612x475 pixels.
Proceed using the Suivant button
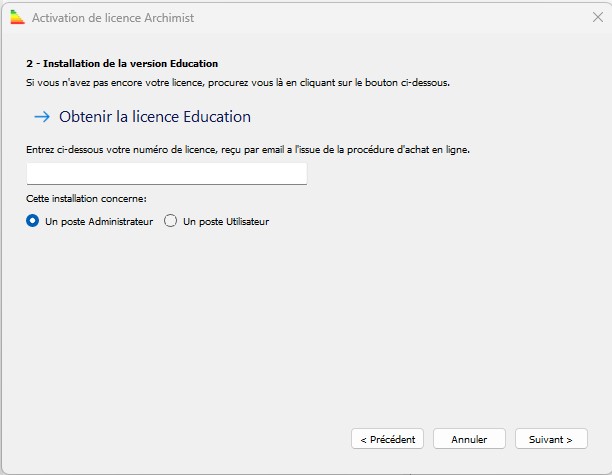[550, 439]
